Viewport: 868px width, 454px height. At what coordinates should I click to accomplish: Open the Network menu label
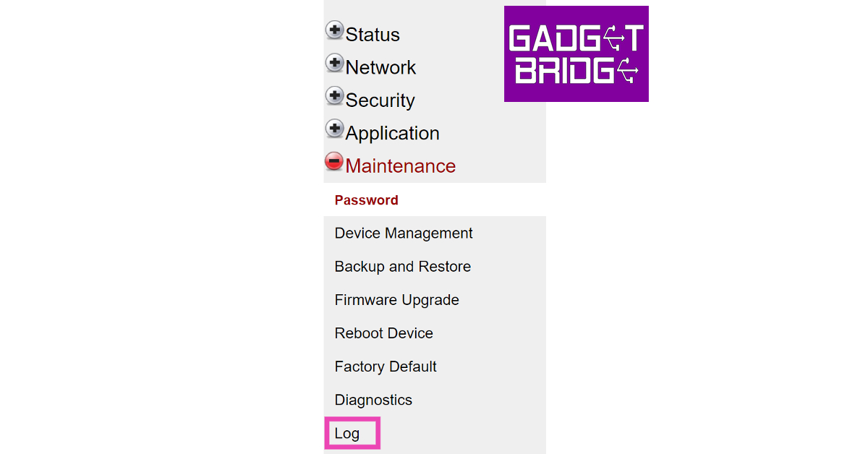click(380, 67)
